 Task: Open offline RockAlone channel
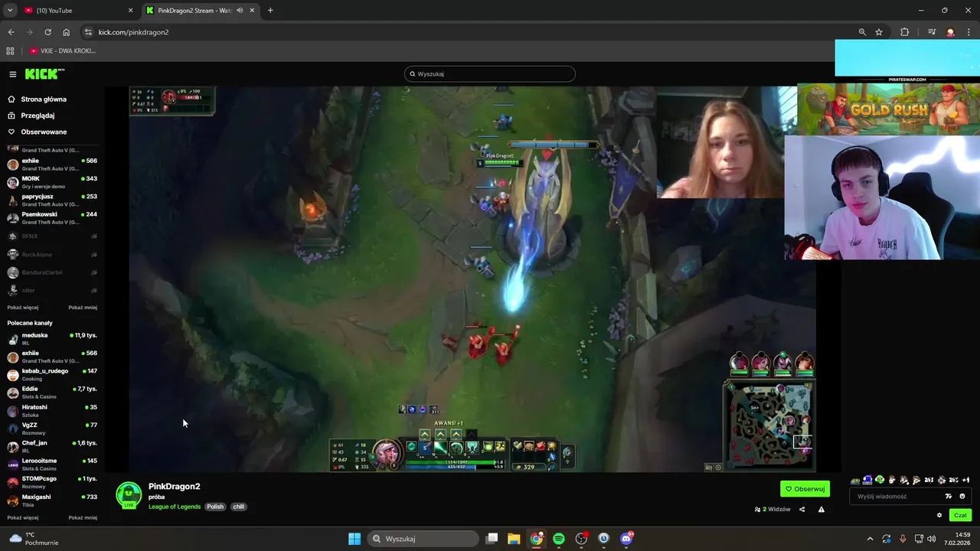52,254
